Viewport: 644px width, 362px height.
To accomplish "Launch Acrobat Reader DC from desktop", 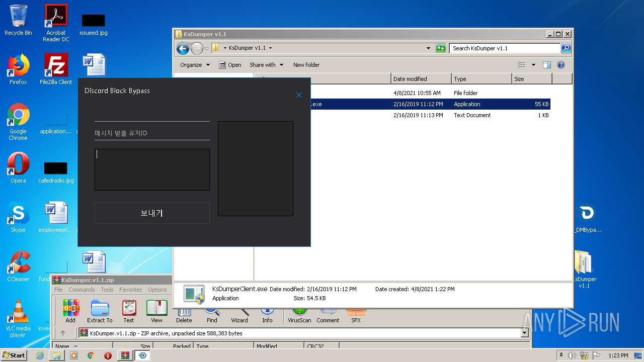I will click(x=56, y=23).
